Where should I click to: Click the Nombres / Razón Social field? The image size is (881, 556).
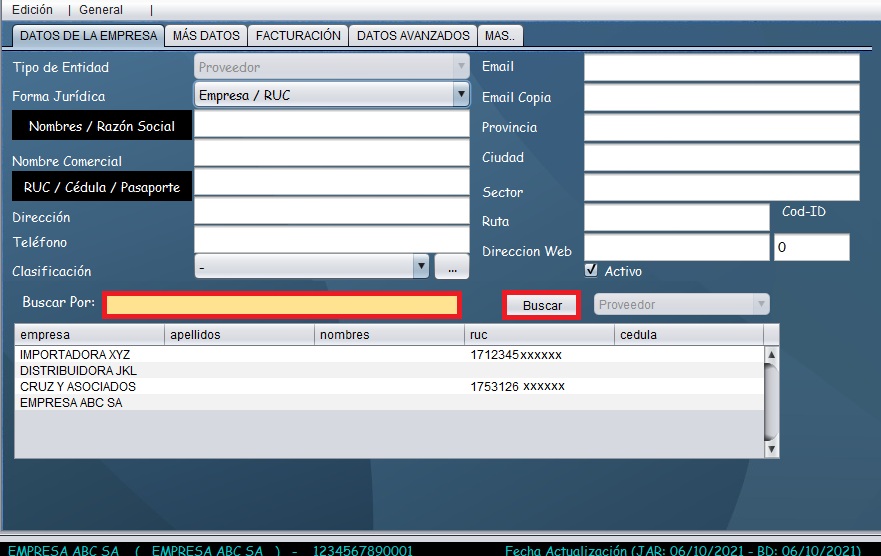point(331,125)
